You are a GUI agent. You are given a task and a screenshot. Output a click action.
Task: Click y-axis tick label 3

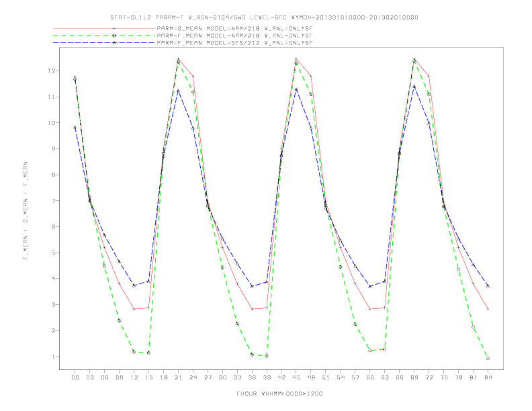pos(53,304)
